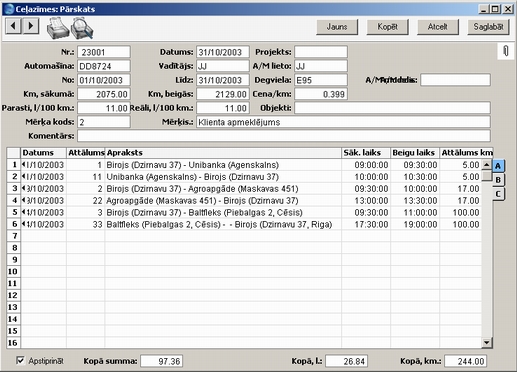Select row 6 Baltfleks - Birojs description
The width and height of the screenshot is (517, 372).
coord(223,224)
